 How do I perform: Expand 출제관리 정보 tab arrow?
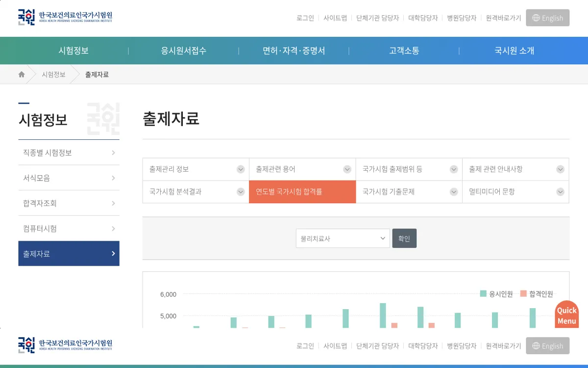coord(241,169)
